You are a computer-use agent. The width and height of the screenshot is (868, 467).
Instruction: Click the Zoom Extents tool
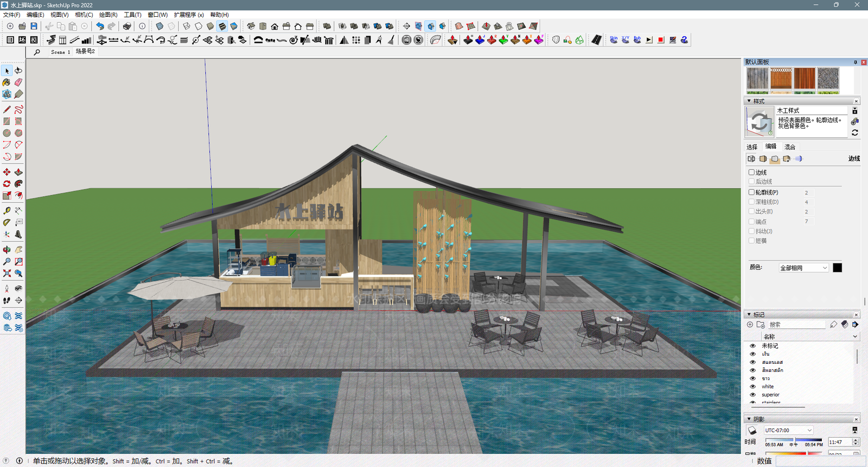coord(7,274)
